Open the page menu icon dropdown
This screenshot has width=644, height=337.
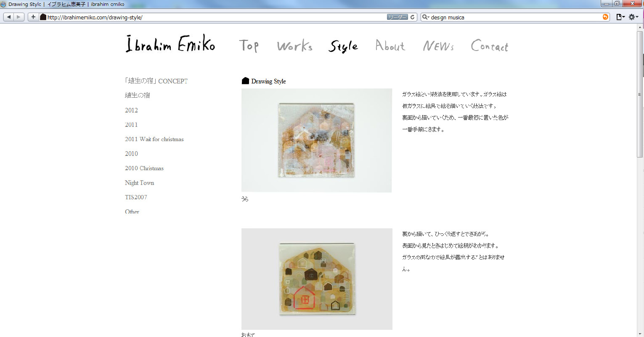point(620,17)
